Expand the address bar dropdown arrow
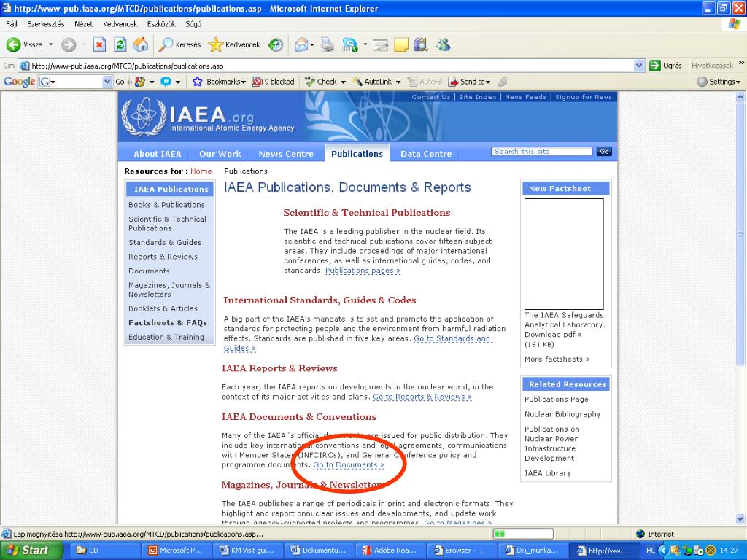Image resolution: width=747 pixels, height=560 pixels. 639,66
